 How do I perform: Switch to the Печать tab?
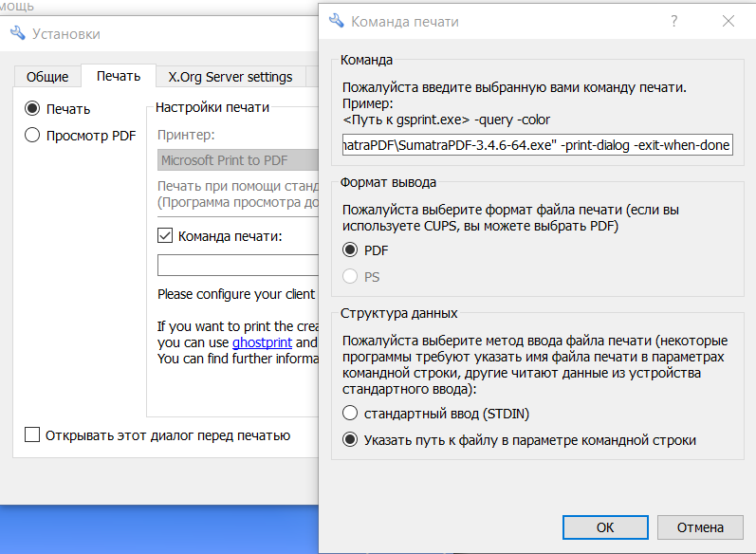click(119, 76)
